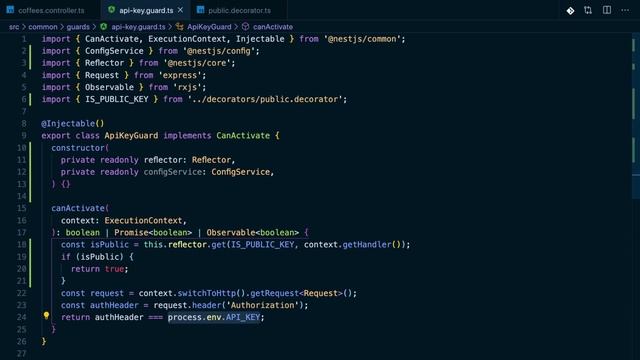Close the api-key.guard.ts tab
640x360 pixels.
(180, 10)
